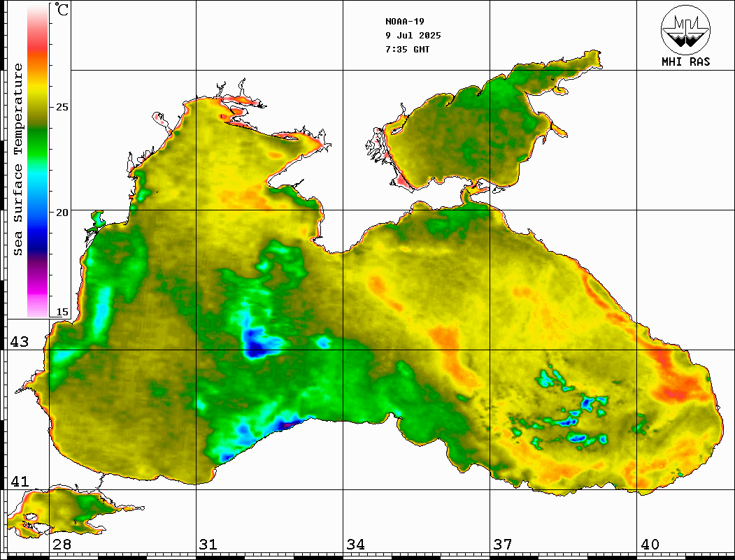Click the 15 degree mark on scale
This screenshot has height=560, width=735.
coord(62,312)
